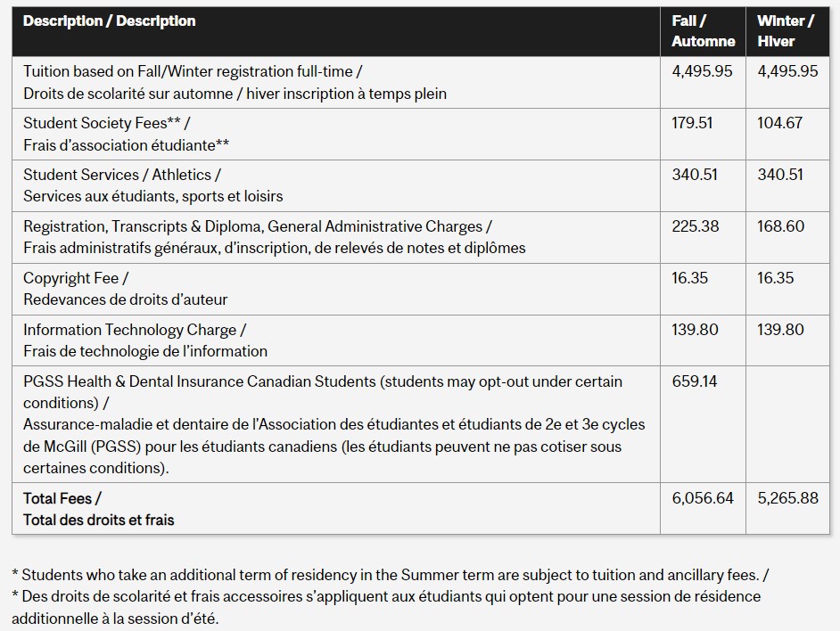The height and width of the screenshot is (631, 840).
Task: Click the Winter total 5,265.88
Action: click(x=788, y=498)
